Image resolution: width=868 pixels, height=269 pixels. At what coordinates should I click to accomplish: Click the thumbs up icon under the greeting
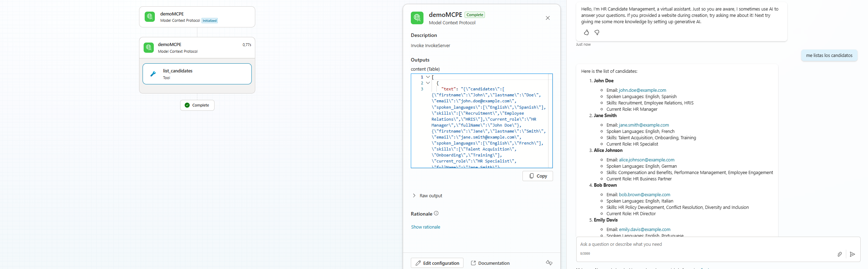(x=586, y=32)
